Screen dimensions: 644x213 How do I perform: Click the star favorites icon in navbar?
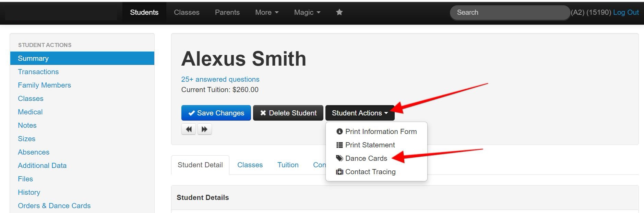coord(339,12)
